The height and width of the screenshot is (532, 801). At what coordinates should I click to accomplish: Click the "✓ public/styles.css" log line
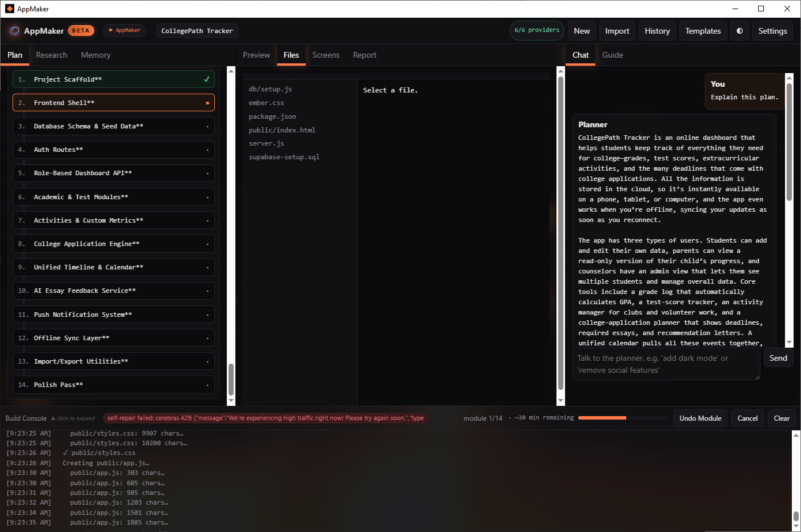click(x=99, y=453)
